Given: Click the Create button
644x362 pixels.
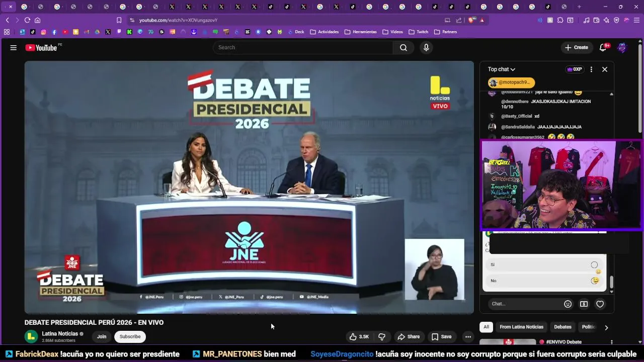Looking at the screenshot, I should click(x=577, y=47).
